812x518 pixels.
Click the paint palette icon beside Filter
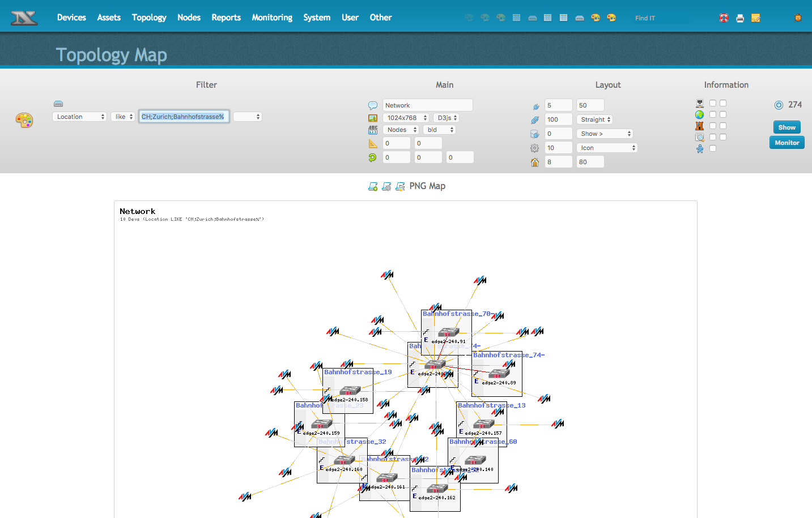[x=24, y=120]
